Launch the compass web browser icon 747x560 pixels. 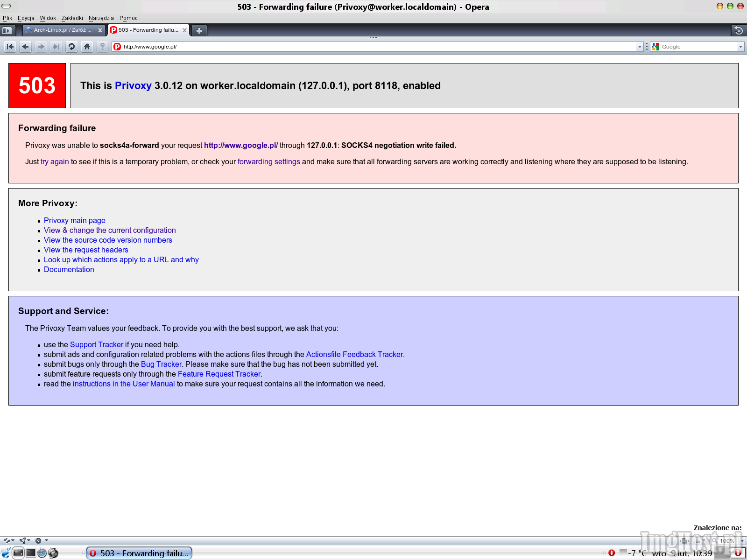[42, 553]
